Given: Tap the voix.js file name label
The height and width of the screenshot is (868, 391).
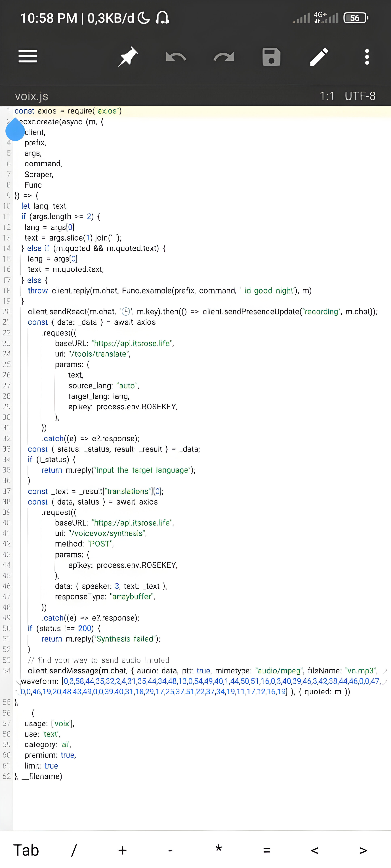Looking at the screenshot, I should pyautogui.click(x=32, y=96).
